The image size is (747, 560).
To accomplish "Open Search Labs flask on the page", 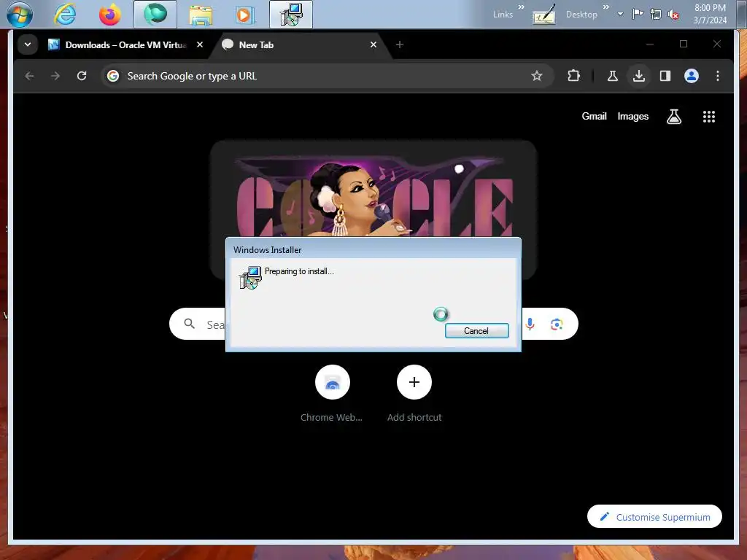I will [x=673, y=116].
